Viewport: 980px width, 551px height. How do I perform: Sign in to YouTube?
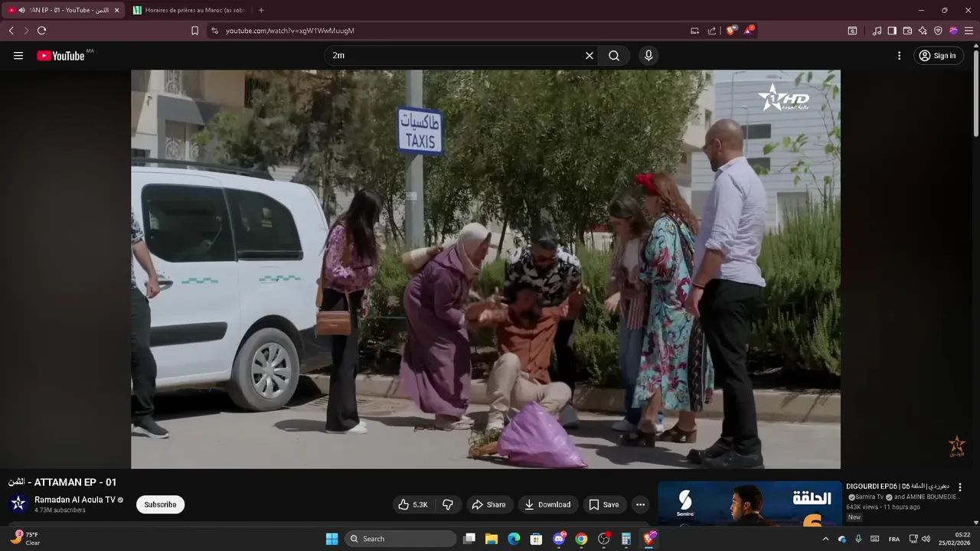(938, 56)
